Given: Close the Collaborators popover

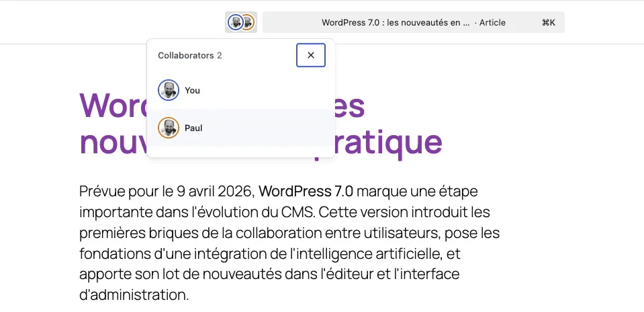Looking at the screenshot, I should point(310,55).
